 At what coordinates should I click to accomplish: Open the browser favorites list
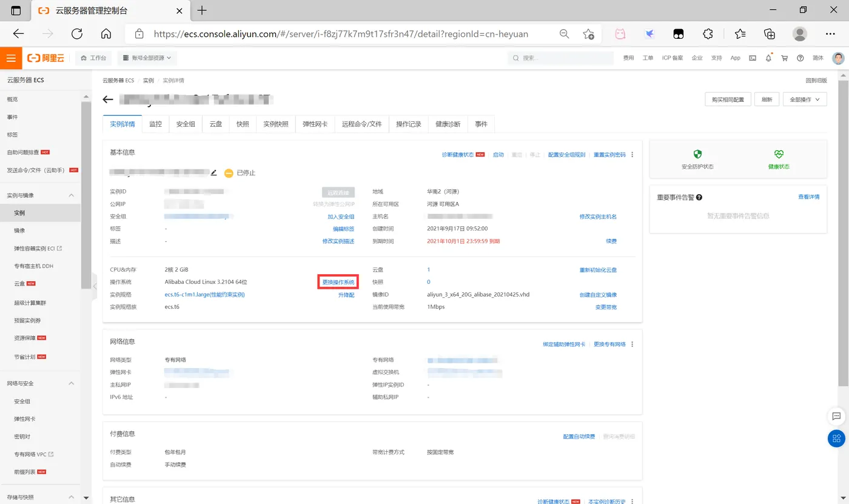pos(740,34)
